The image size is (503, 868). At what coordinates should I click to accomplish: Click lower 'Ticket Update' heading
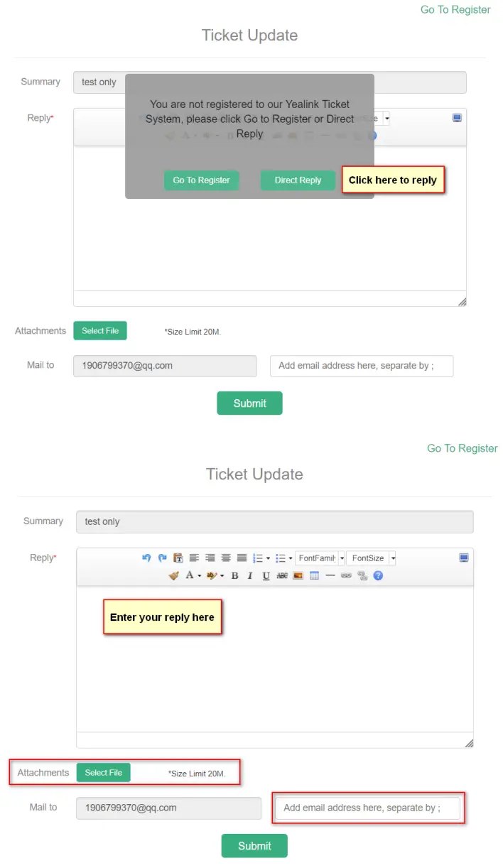pyautogui.click(x=254, y=474)
